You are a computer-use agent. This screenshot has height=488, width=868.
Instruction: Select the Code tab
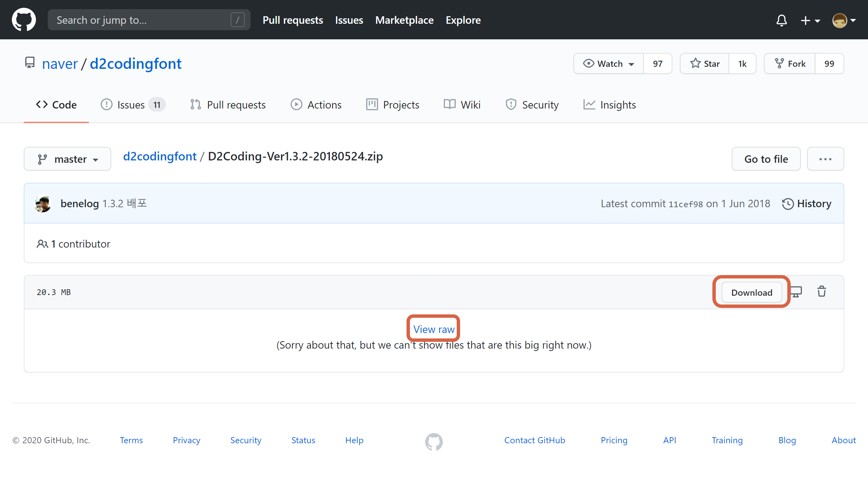(x=56, y=105)
